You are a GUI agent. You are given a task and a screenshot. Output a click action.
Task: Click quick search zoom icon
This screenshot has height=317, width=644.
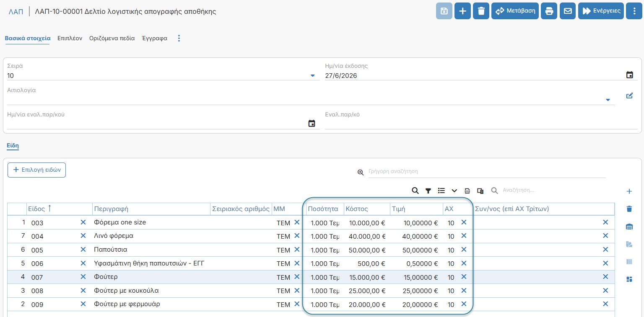pyautogui.click(x=361, y=172)
